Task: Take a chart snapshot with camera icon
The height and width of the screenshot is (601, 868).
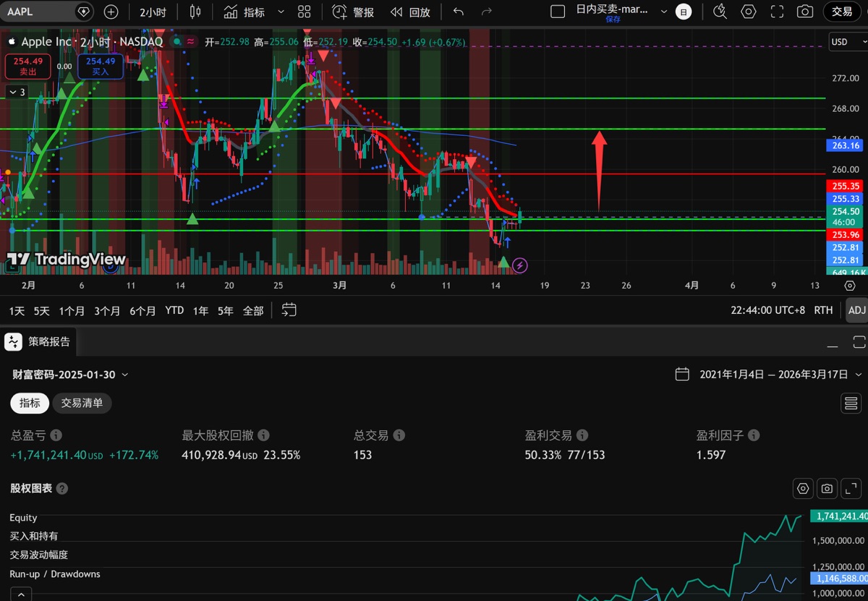Action: pyautogui.click(x=804, y=12)
